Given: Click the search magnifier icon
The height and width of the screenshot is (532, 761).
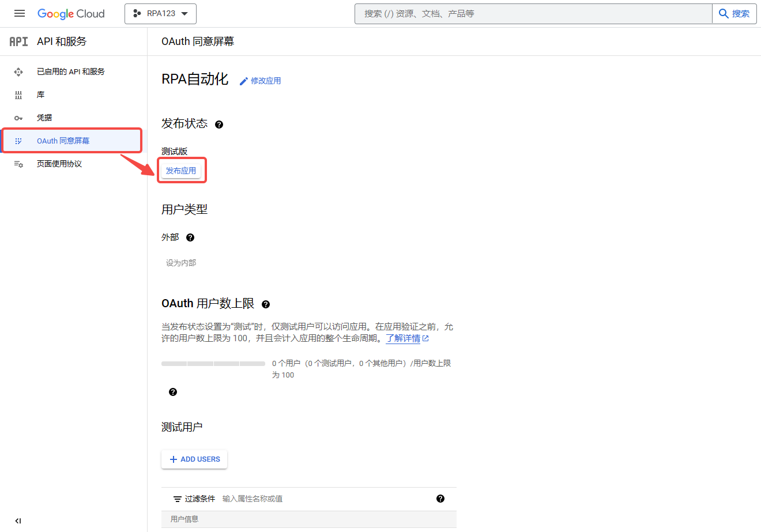Looking at the screenshot, I should click(724, 14).
